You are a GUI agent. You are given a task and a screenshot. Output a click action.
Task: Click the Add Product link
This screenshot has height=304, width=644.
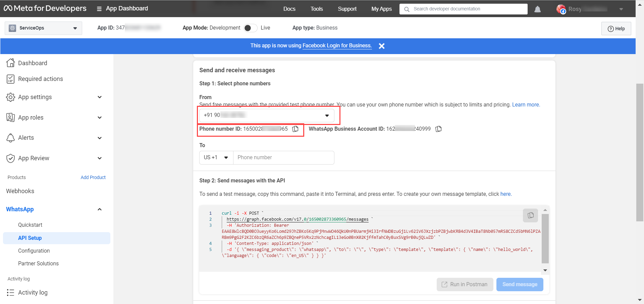coord(93,177)
